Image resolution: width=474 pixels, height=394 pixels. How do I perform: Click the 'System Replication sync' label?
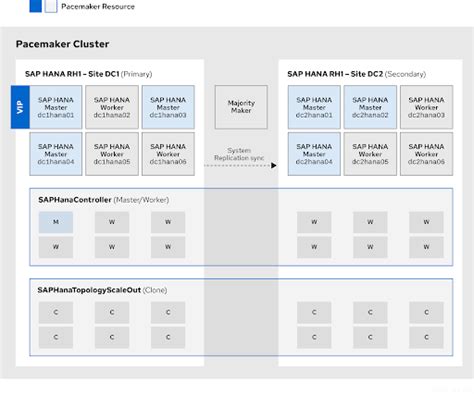coord(239,154)
